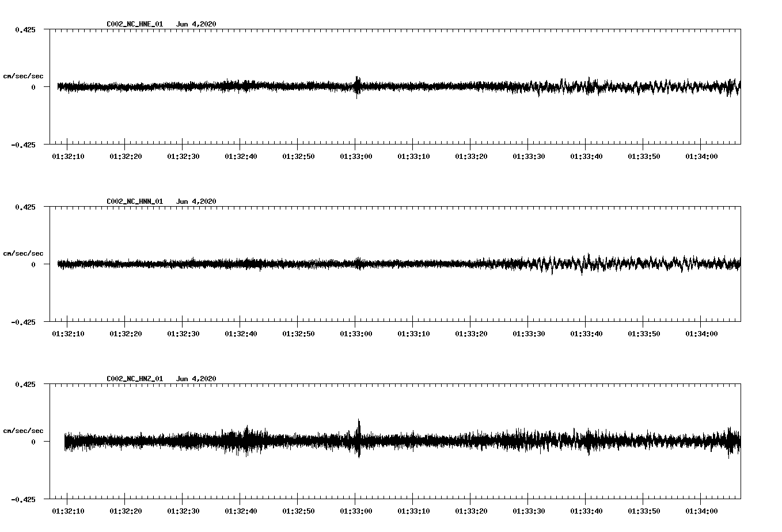Click the C002_NC_HNZ_01 plot title
Viewport: 782px width, 532px height.
coord(135,379)
